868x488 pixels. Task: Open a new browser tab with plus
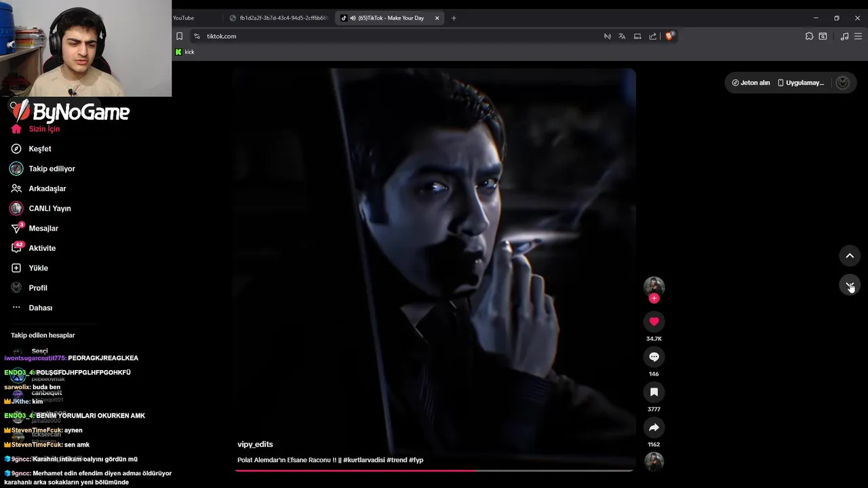(454, 18)
